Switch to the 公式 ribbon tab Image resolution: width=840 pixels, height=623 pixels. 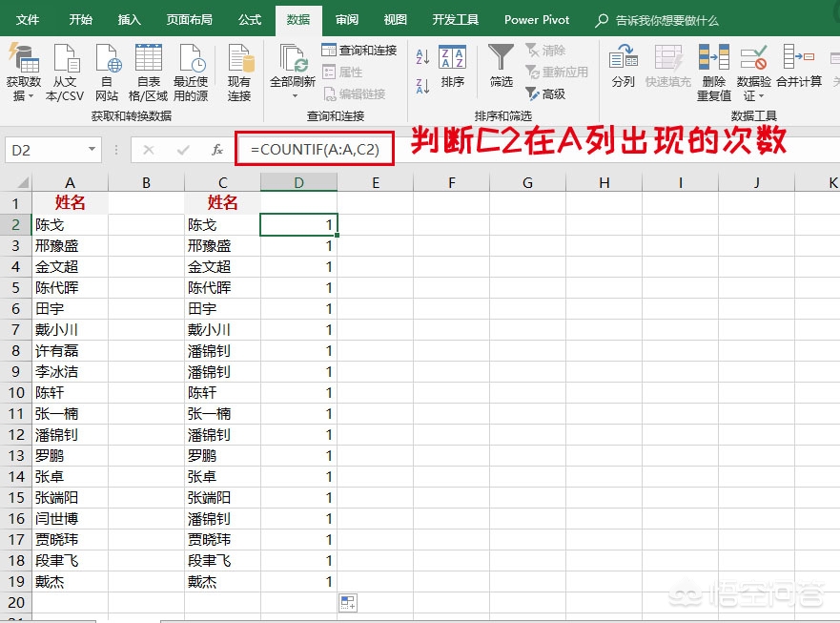[250, 20]
